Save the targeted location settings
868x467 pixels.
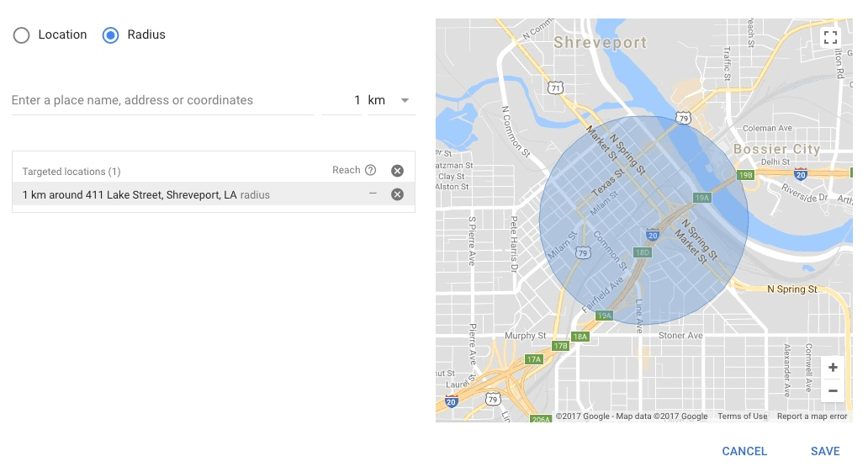825,451
